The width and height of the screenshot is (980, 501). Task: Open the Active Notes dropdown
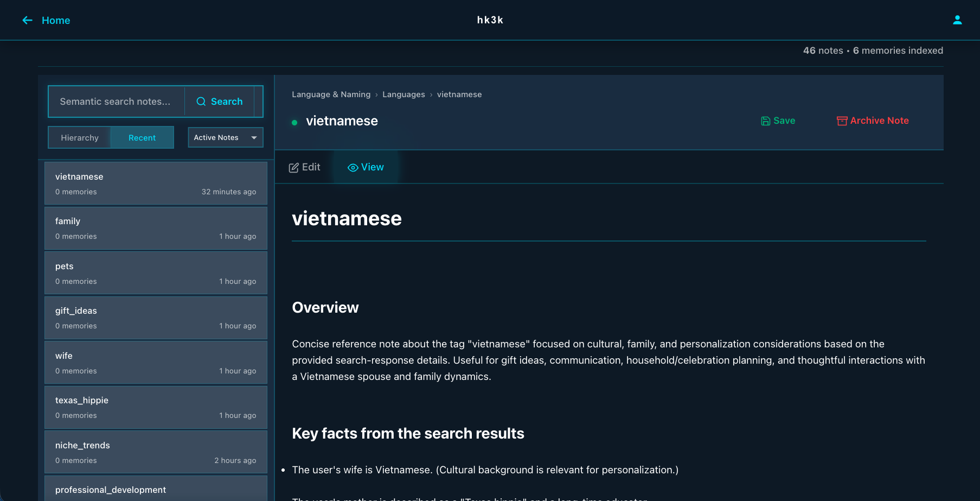point(217,138)
